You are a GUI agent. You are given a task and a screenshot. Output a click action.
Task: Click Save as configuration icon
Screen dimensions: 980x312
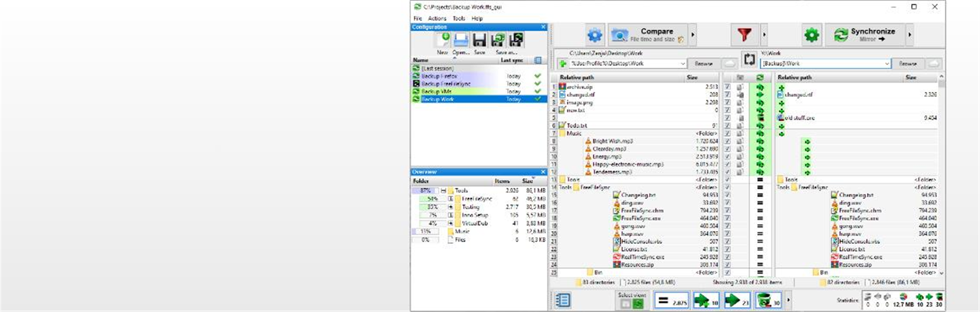(498, 40)
